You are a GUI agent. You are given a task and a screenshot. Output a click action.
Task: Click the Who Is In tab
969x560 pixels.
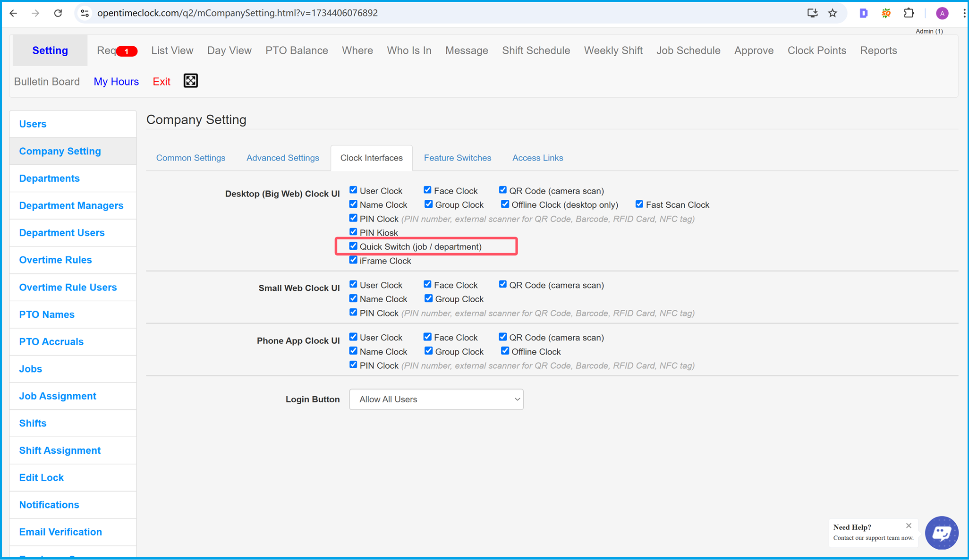409,50
